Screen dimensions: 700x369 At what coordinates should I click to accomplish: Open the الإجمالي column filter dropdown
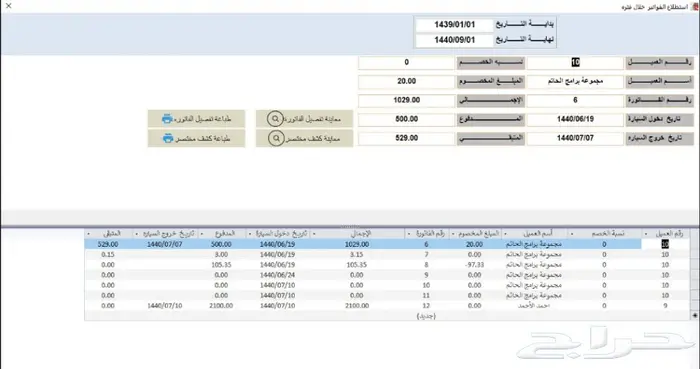[314, 234]
